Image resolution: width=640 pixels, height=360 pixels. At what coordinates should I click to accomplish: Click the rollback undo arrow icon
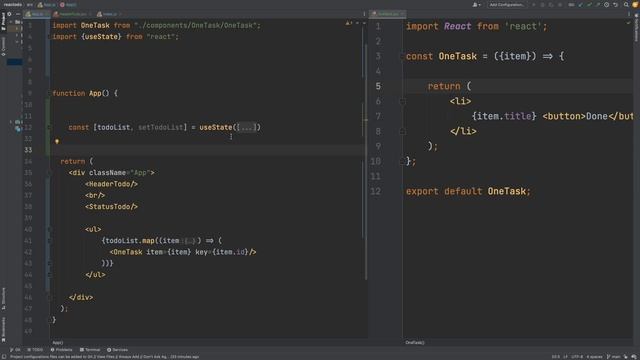click(616, 4)
